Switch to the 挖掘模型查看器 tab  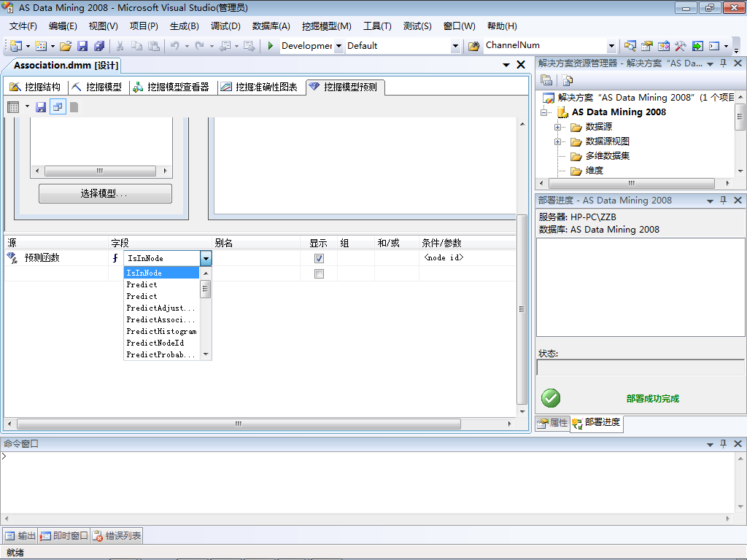click(x=171, y=87)
